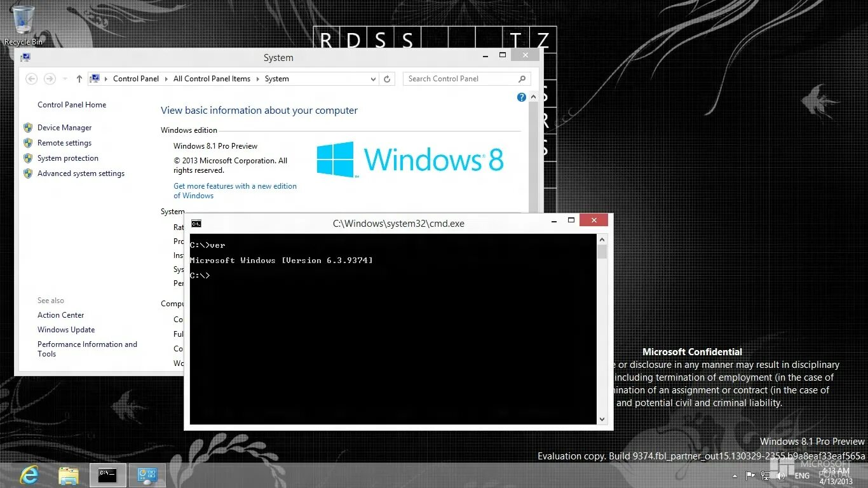Show hidden tray icons arrow

735,475
